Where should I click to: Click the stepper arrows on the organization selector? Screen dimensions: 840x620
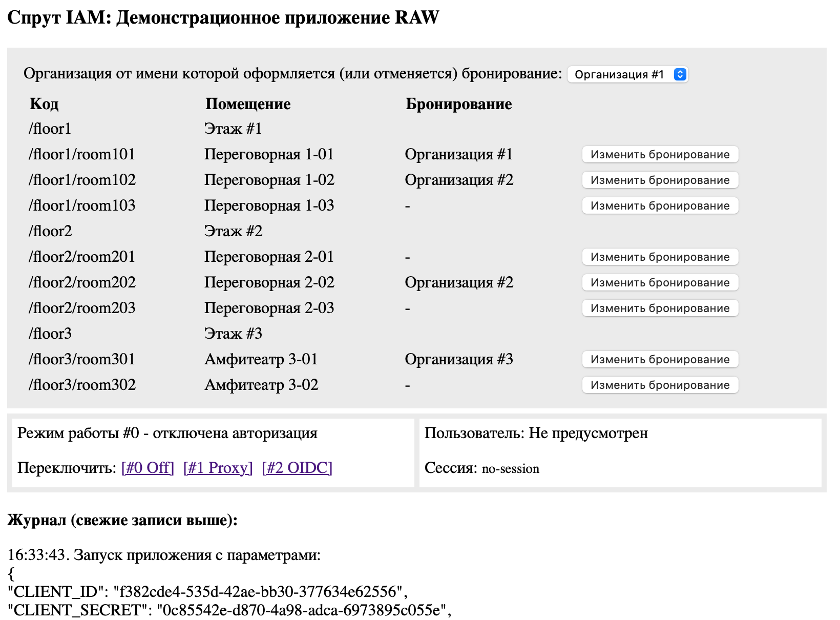pyautogui.click(x=680, y=74)
